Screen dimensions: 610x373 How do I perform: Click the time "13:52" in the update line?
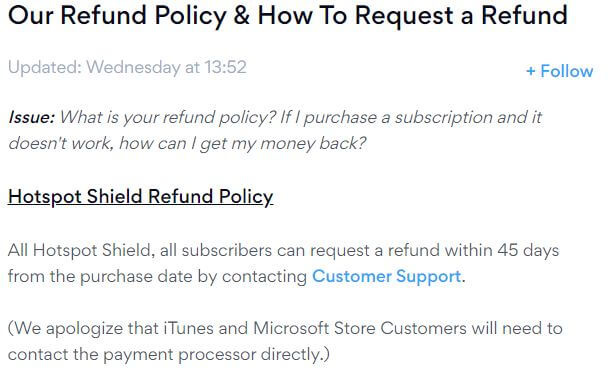pyautogui.click(x=226, y=67)
